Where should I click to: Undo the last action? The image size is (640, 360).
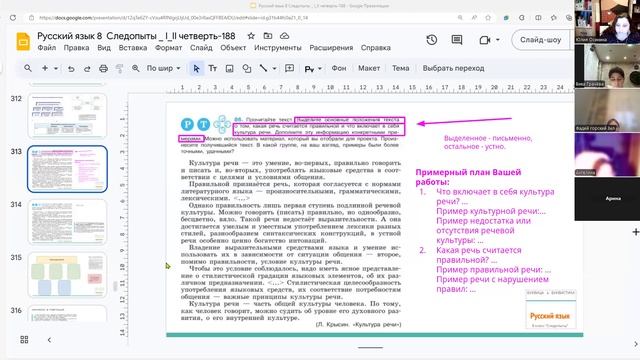pos(71,69)
